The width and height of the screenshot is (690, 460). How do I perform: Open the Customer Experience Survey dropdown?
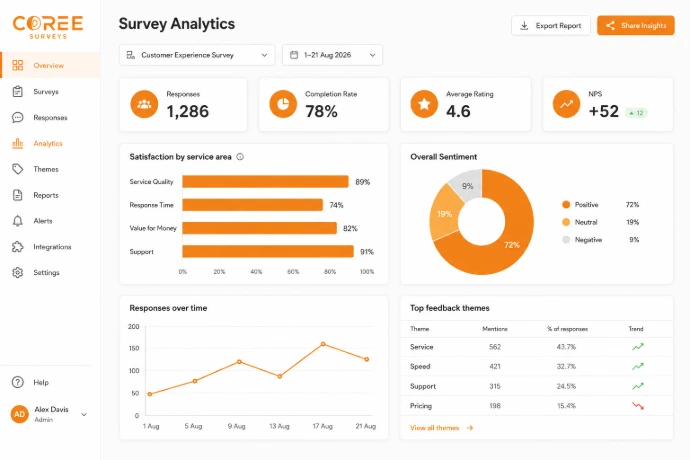click(197, 55)
